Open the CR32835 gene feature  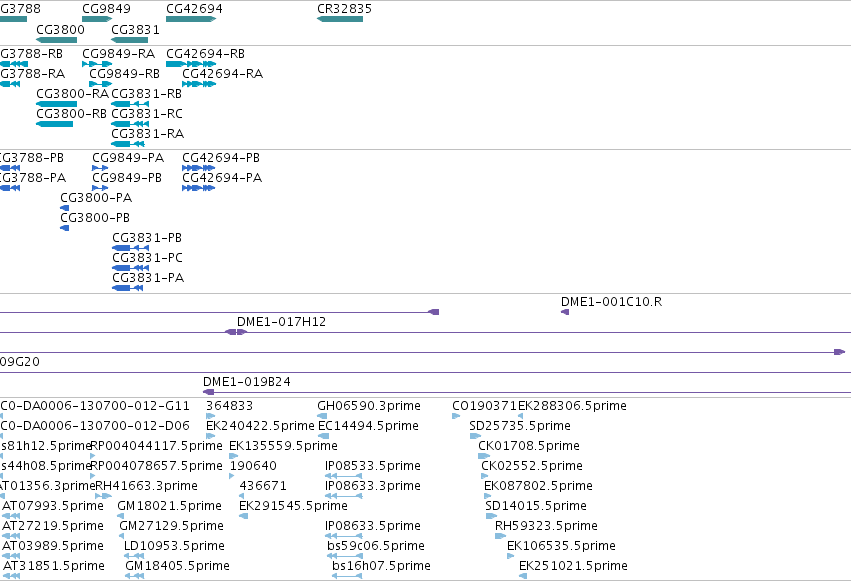340,19
